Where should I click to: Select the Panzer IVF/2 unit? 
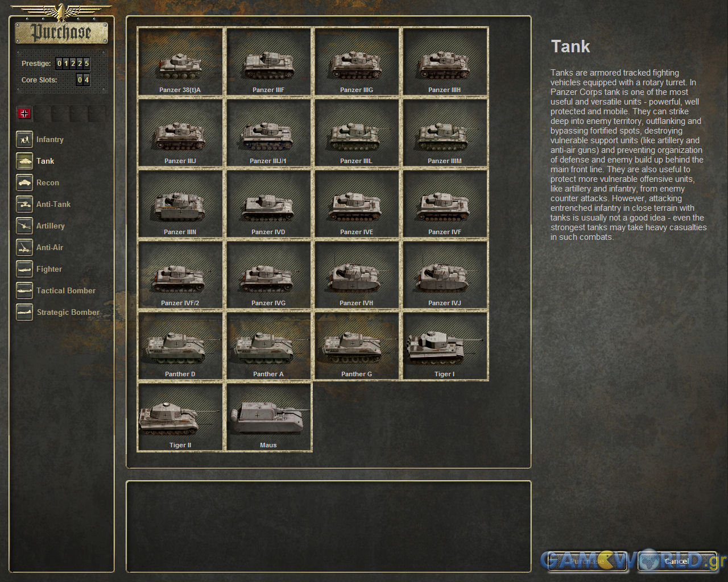point(180,275)
